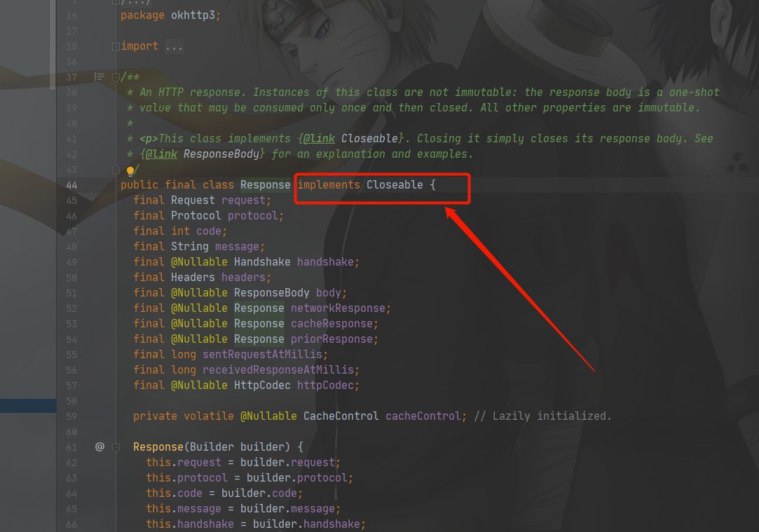Image resolution: width=759 pixels, height=532 pixels.
Task: Click the HttpCodec type on line 57
Action: [262, 386]
